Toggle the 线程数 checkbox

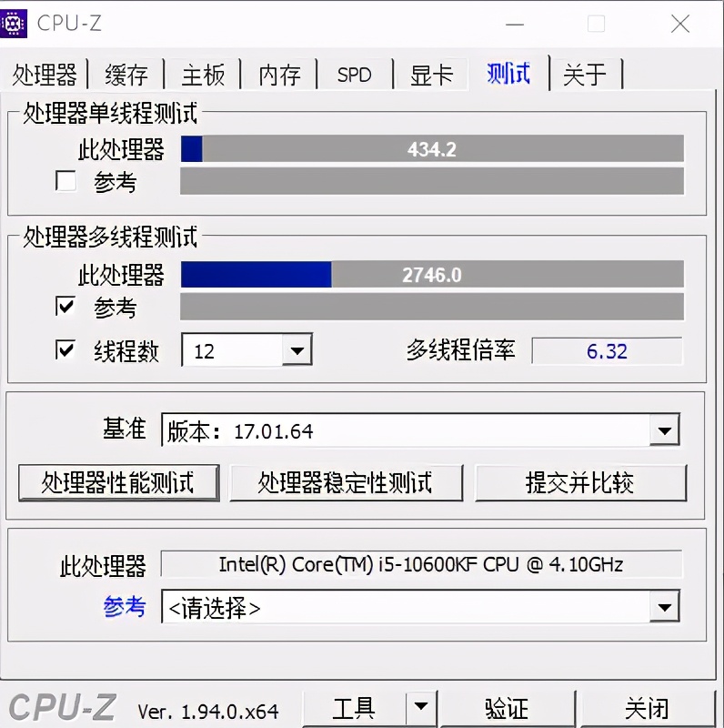(x=65, y=349)
